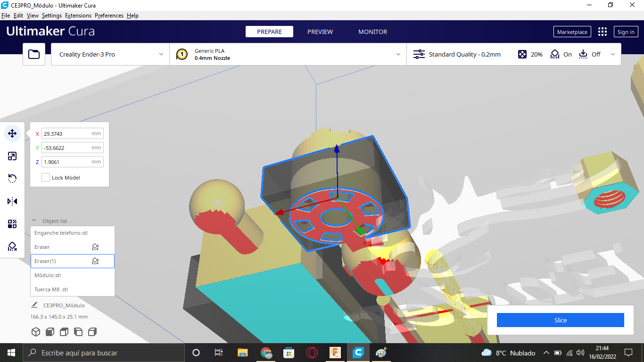Click the Windows taskbar search box
Image resolution: width=644 pixels, height=362 pixels.
point(104,353)
